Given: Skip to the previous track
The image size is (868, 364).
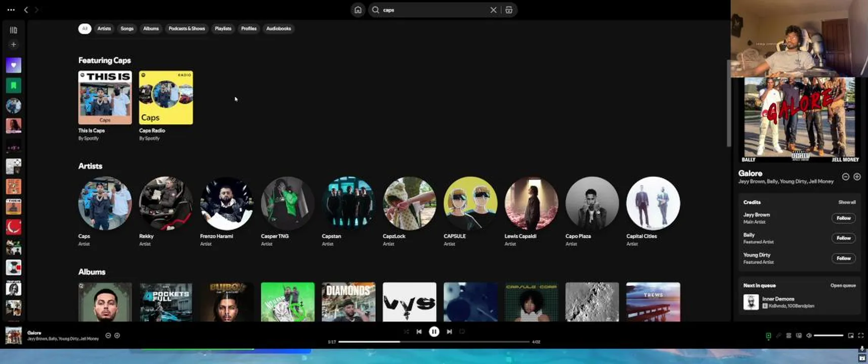Looking at the screenshot, I should (419, 332).
